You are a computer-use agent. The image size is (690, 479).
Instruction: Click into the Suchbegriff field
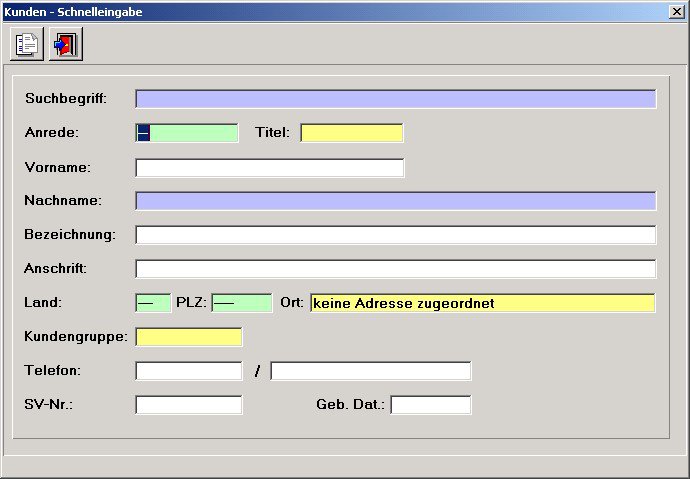pos(395,99)
